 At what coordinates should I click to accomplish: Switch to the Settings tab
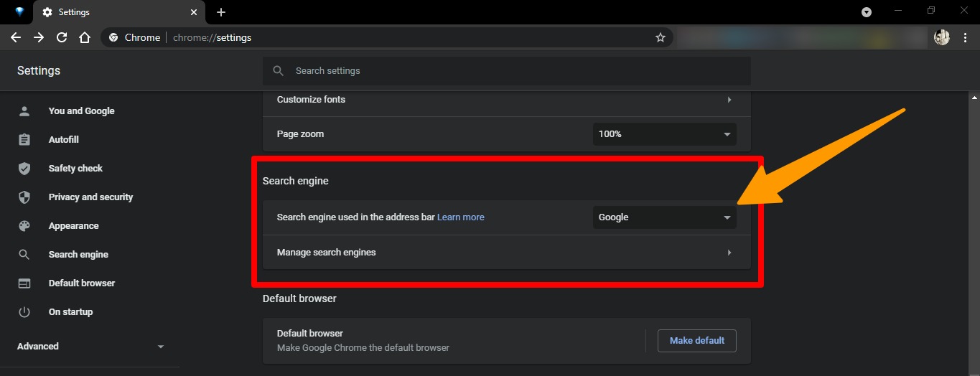pos(120,12)
